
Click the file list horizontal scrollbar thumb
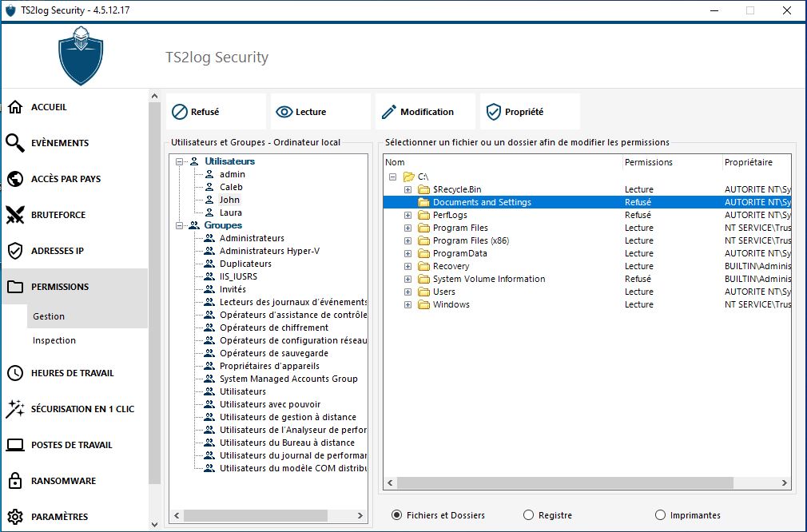[x=565, y=482]
